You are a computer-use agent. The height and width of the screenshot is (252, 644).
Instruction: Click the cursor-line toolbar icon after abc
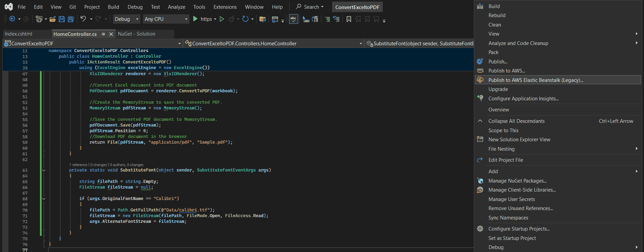[x=306, y=19]
